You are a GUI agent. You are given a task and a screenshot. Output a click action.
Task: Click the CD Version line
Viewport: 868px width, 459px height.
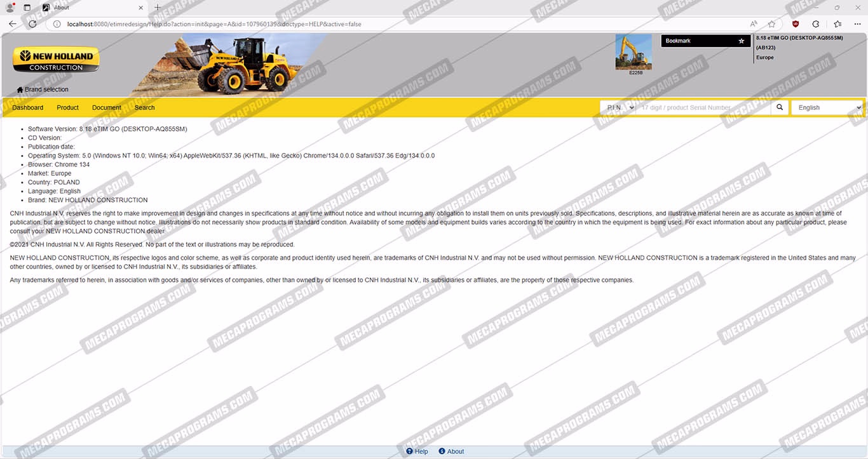pyautogui.click(x=44, y=138)
